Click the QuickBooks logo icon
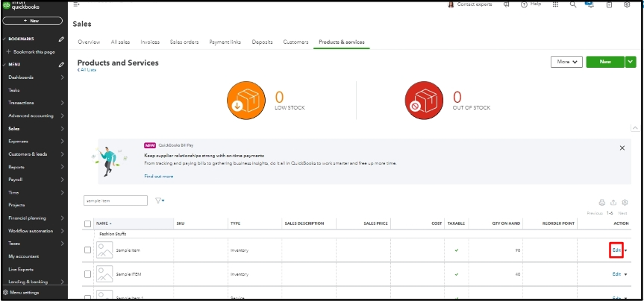The height and width of the screenshot is (301, 644). coord(6,5)
